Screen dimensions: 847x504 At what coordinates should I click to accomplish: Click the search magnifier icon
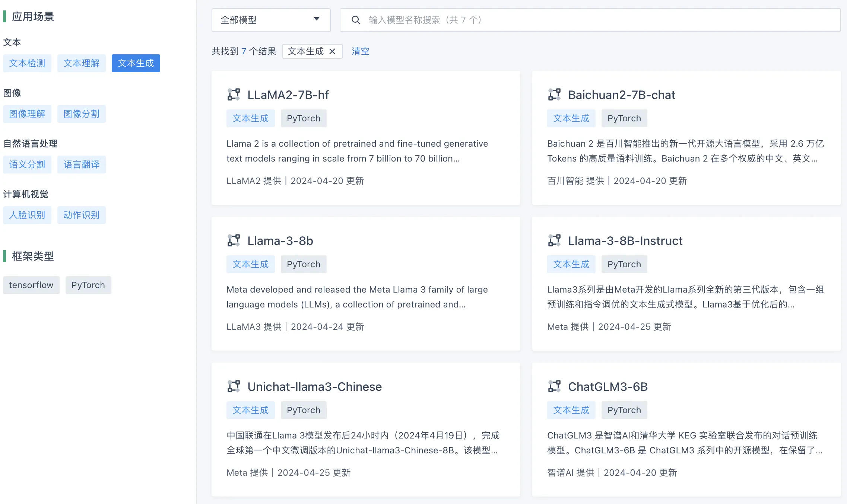(x=356, y=20)
